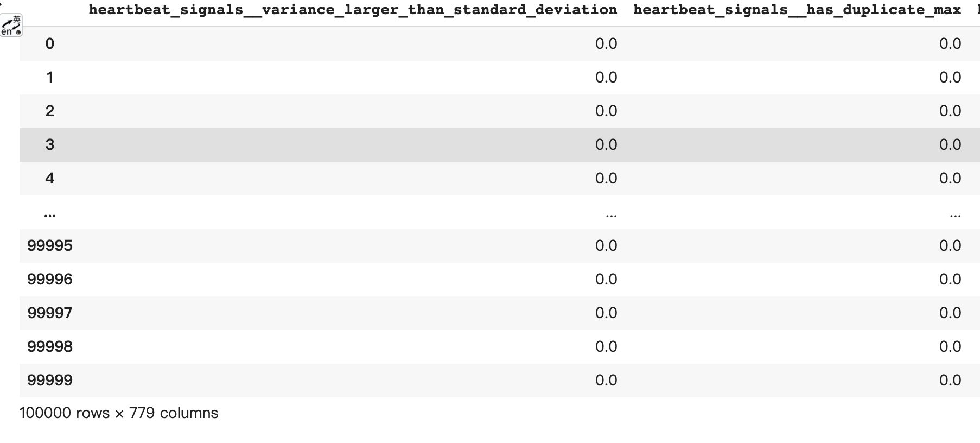The width and height of the screenshot is (980, 443).
Task: Select row index 99998
Action: coord(49,347)
